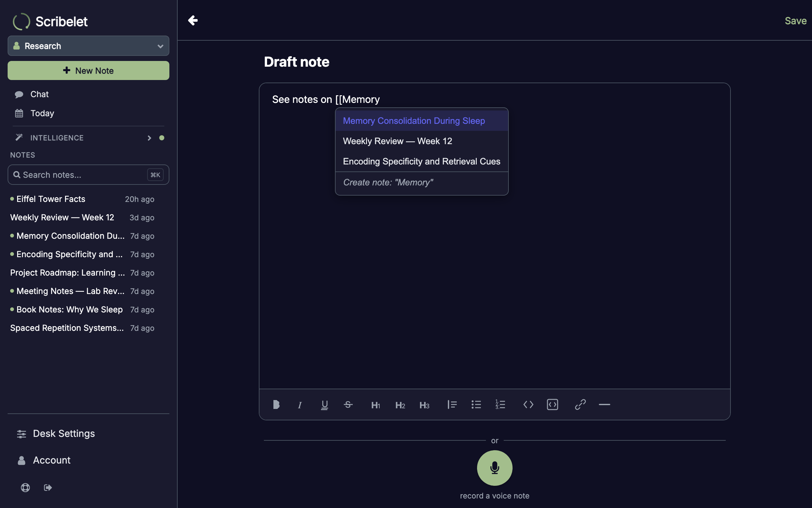Image resolution: width=812 pixels, height=508 pixels.
Task: Open the help lifebuoy icon
Action: coord(25,487)
